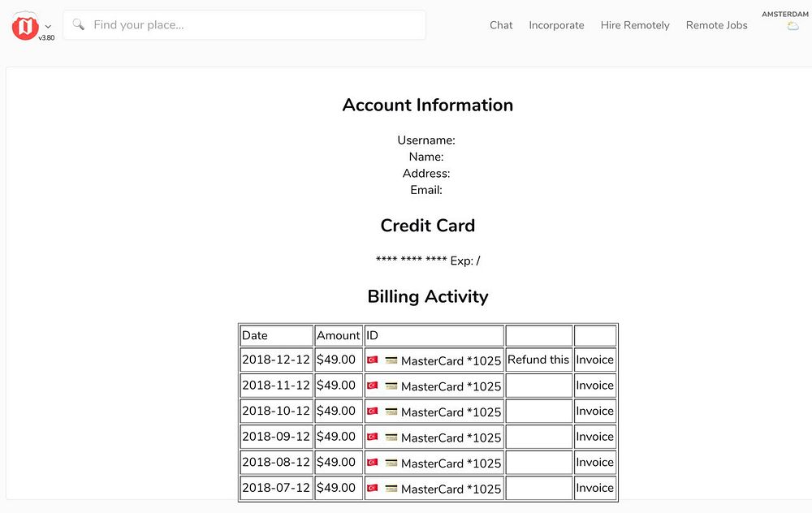Click the Turkish flag icon in 2018-07-12 row
812x513 pixels.
(373, 488)
